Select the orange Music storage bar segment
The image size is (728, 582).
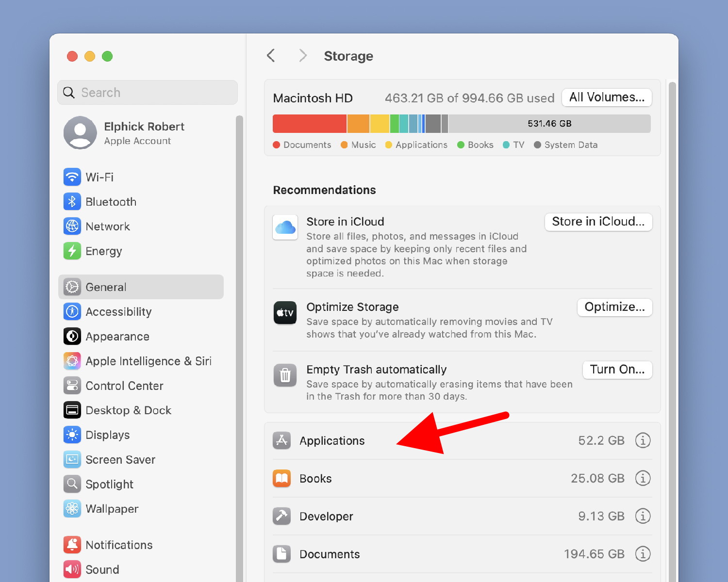359,124
